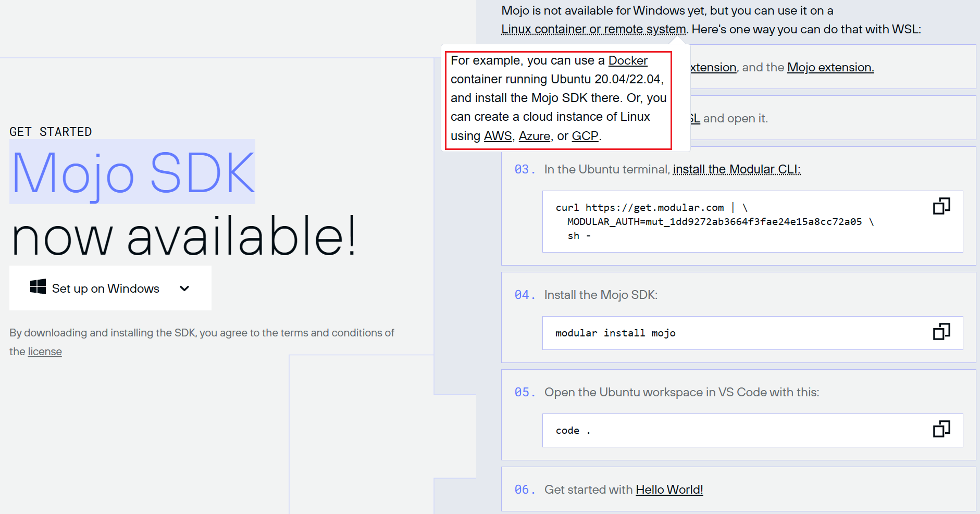The image size is (980, 514).
Task: Open the Hello World! link
Action: click(669, 490)
